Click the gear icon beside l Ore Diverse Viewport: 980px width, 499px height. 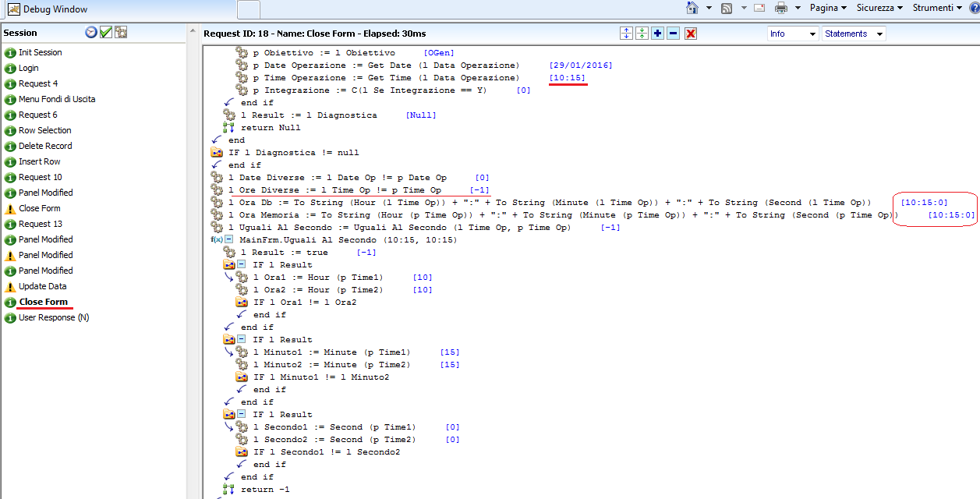click(x=217, y=189)
